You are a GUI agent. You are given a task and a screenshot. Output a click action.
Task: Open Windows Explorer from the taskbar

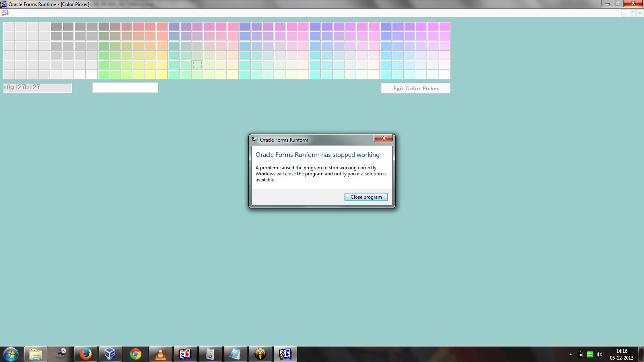[35, 354]
